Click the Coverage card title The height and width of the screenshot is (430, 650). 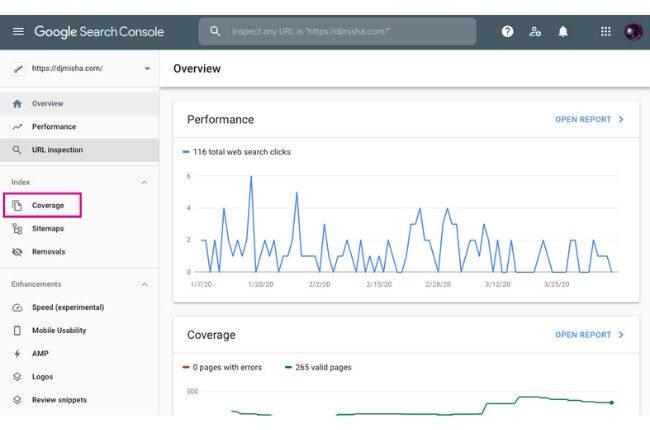(x=211, y=335)
